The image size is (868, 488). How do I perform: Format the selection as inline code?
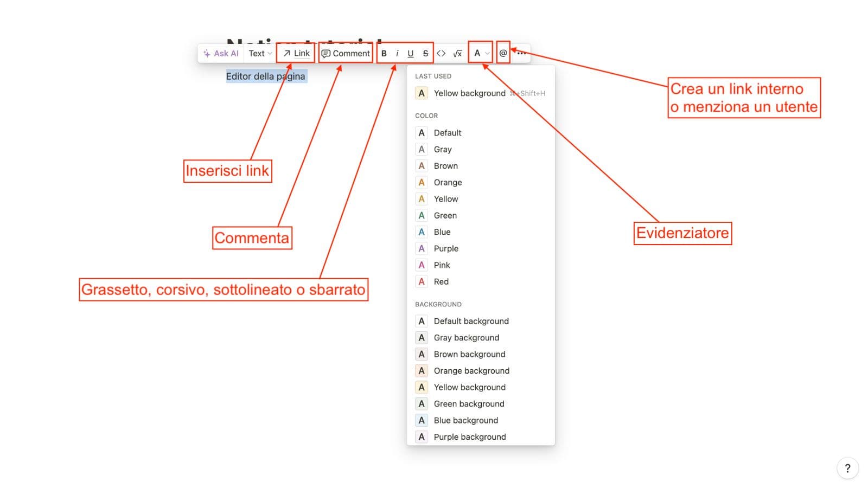[441, 53]
